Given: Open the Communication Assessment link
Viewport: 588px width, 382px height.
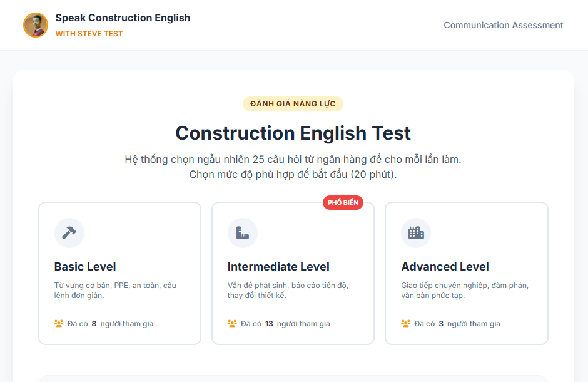Looking at the screenshot, I should pos(503,25).
